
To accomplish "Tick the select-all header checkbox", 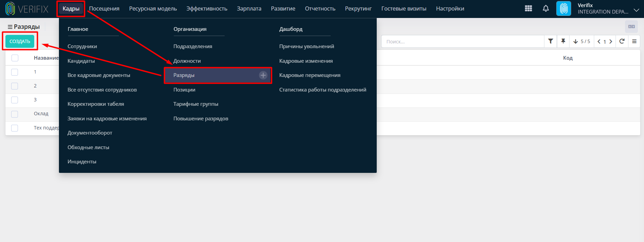I will [15, 58].
